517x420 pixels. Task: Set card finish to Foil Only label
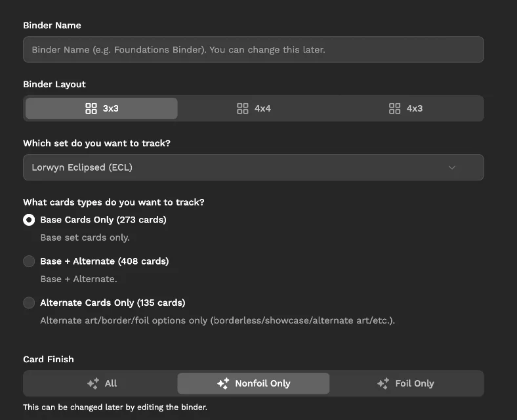pos(415,383)
